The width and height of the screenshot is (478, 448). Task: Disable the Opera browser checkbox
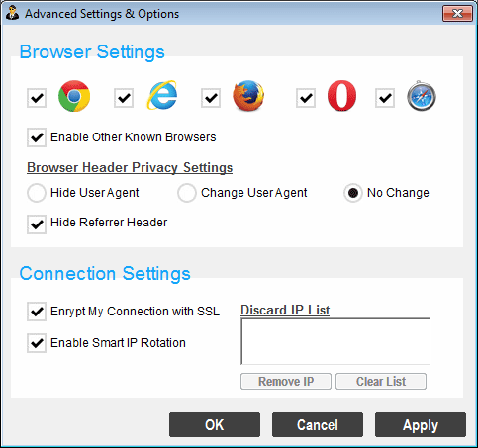306,98
